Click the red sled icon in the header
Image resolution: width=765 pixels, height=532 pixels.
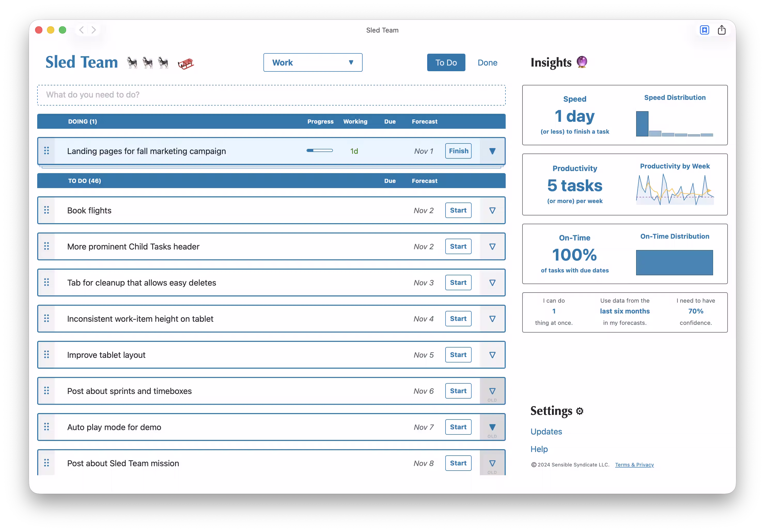coord(186,63)
